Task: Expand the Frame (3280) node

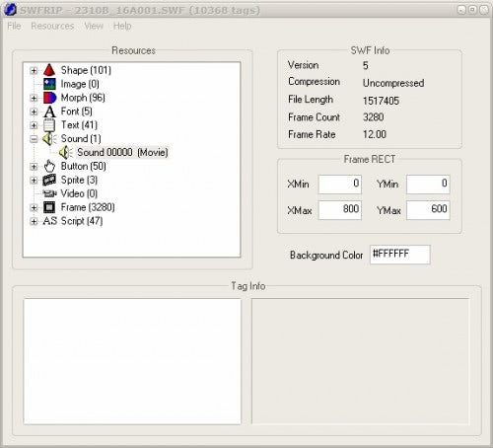Action: [x=34, y=207]
